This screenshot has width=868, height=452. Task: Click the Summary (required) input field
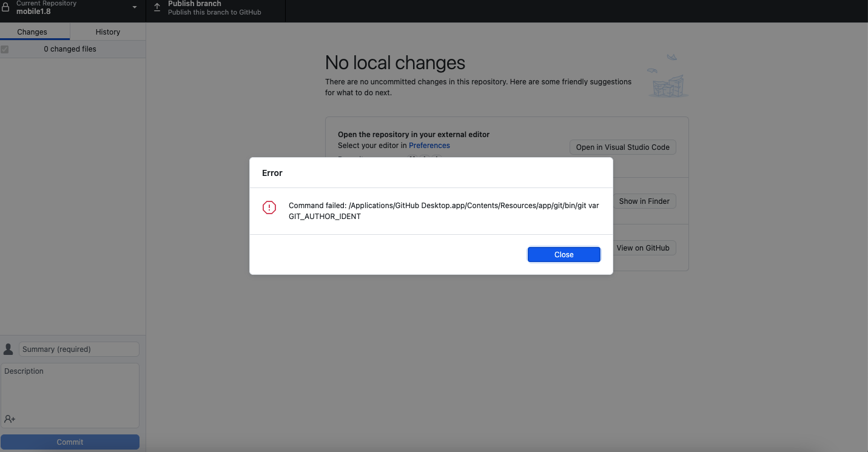point(79,349)
